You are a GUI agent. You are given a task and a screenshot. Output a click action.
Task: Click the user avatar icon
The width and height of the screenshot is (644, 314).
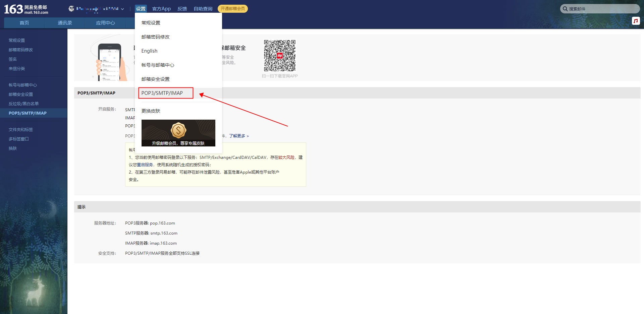[71, 9]
